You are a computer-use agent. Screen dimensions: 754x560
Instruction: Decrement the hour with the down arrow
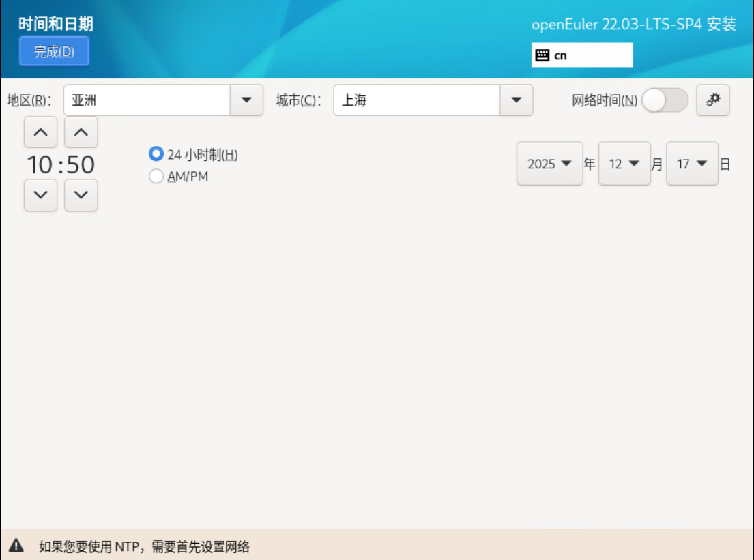click(40, 196)
